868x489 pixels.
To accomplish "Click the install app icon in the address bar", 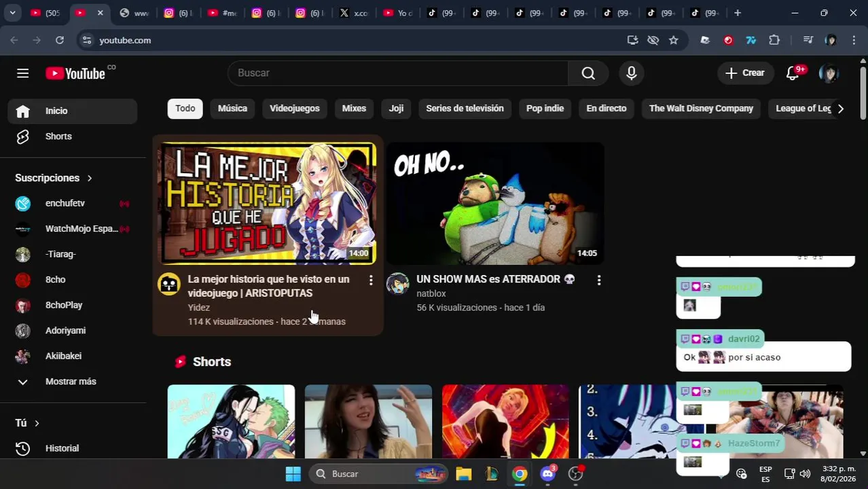I will click(632, 40).
